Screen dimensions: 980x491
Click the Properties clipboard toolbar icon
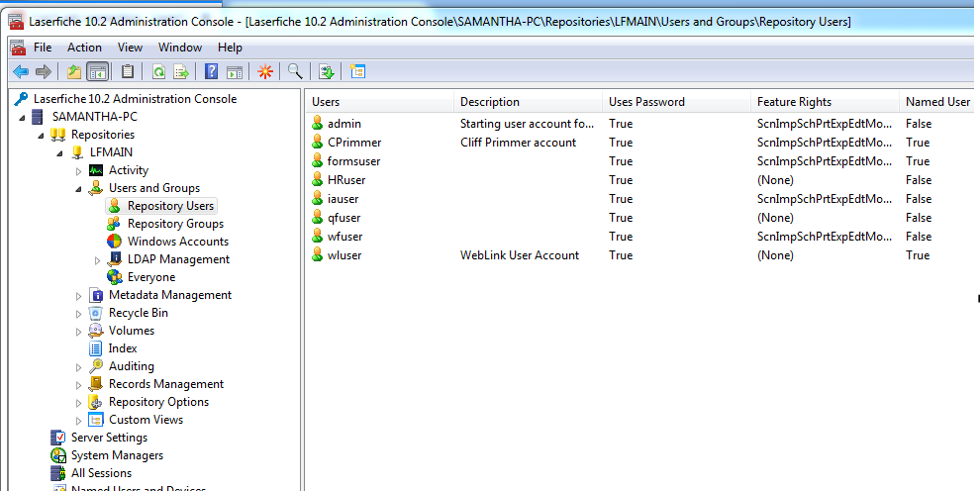[128, 72]
